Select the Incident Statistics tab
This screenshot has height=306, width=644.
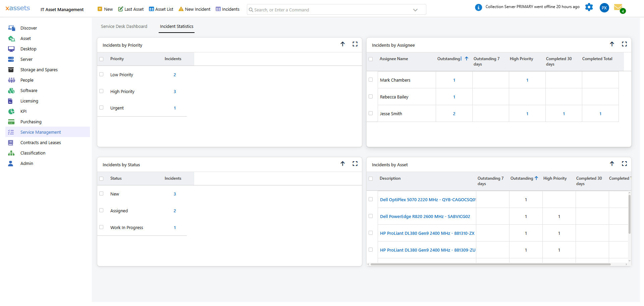[176, 27]
